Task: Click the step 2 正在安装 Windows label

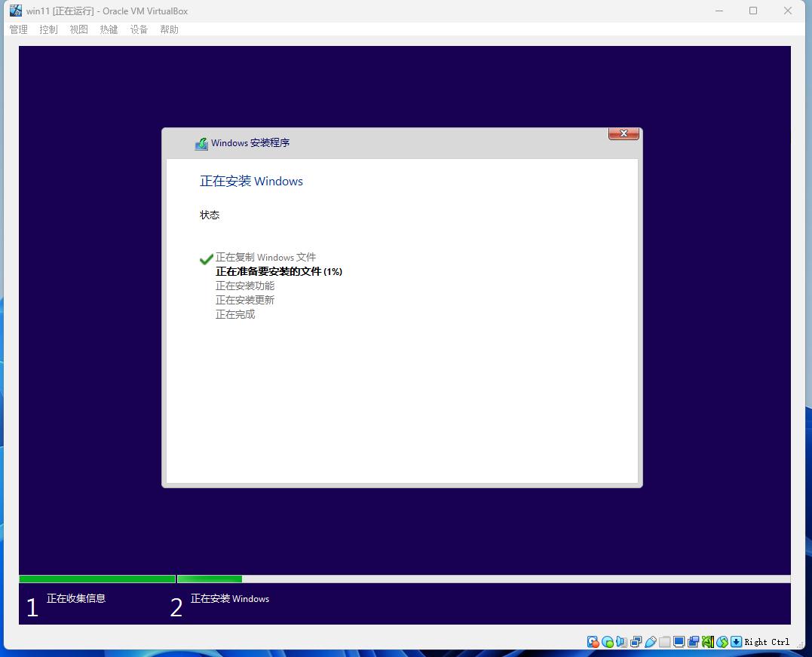Action: (230, 598)
